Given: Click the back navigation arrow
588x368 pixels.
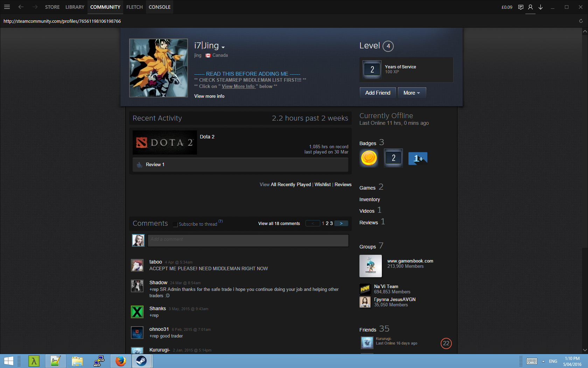Looking at the screenshot, I should 21,7.
